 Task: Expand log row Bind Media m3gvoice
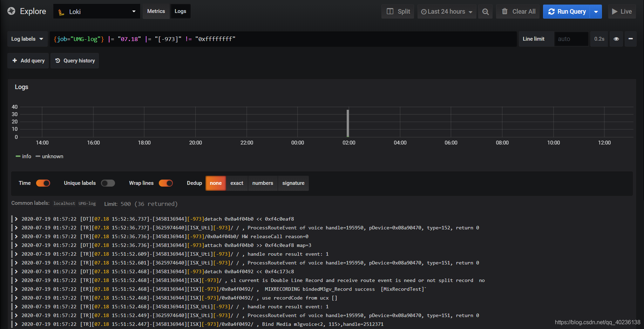coord(16,324)
